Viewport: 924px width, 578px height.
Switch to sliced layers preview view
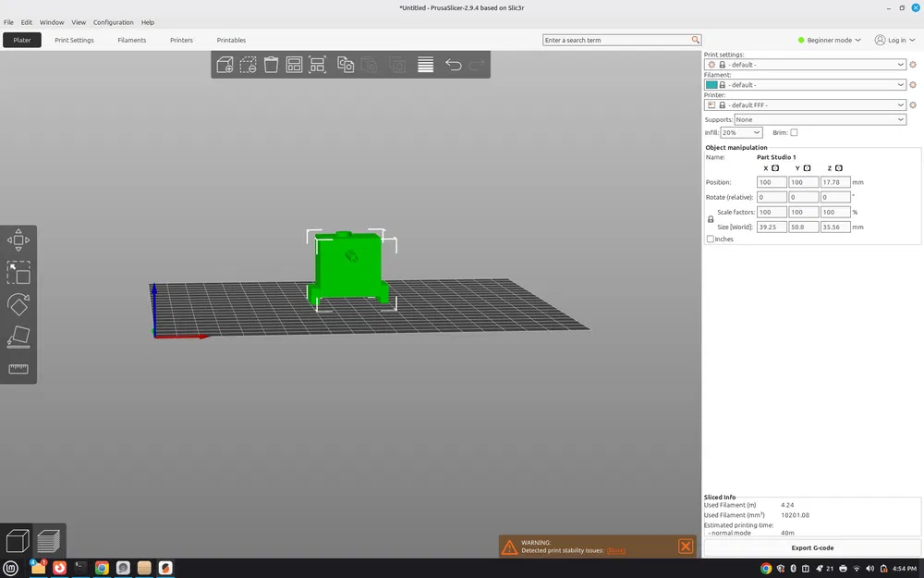[x=48, y=540]
